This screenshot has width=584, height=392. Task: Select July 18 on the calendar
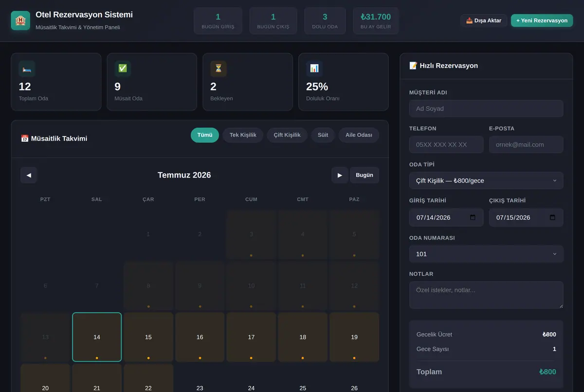click(303, 337)
